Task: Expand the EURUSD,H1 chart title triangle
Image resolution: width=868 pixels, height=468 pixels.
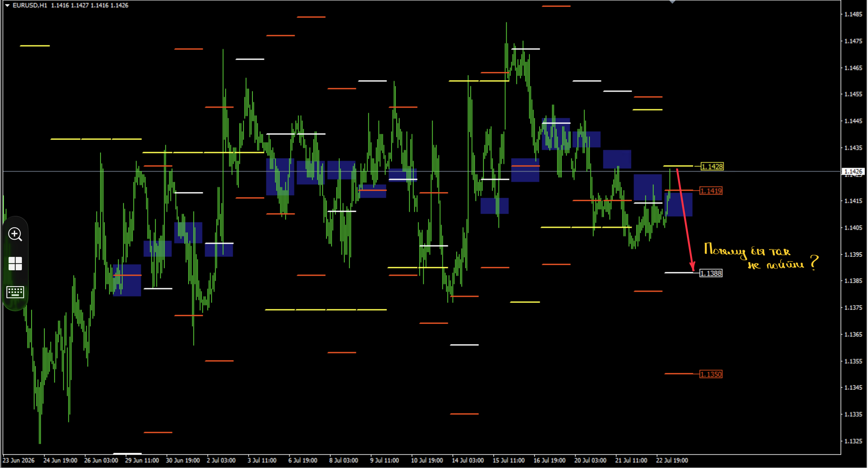Action: click(7, 5)
